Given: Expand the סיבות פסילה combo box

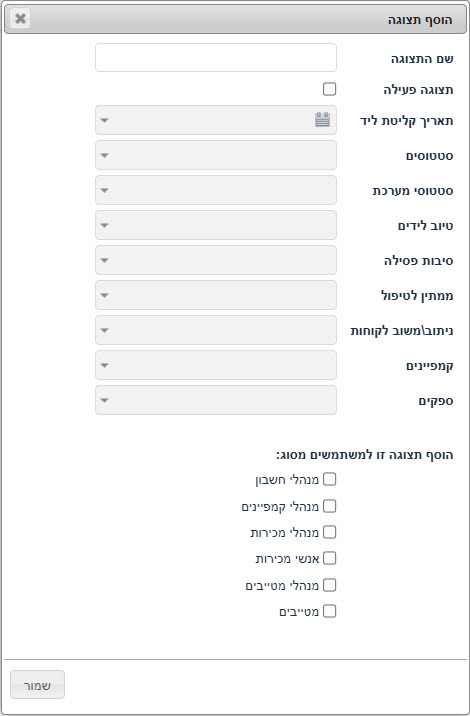Looking at the screenshot, I should [x=216, y=260].
